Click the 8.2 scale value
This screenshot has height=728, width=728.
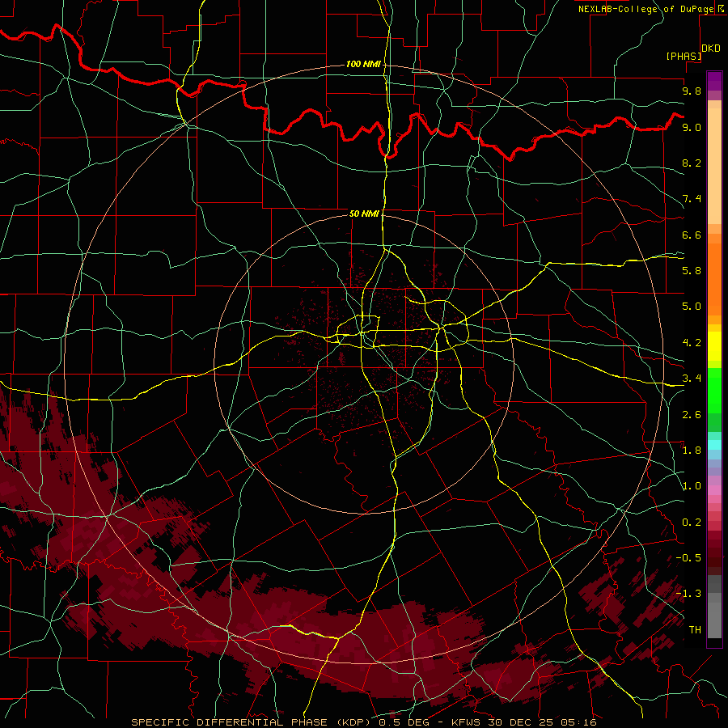692,163
